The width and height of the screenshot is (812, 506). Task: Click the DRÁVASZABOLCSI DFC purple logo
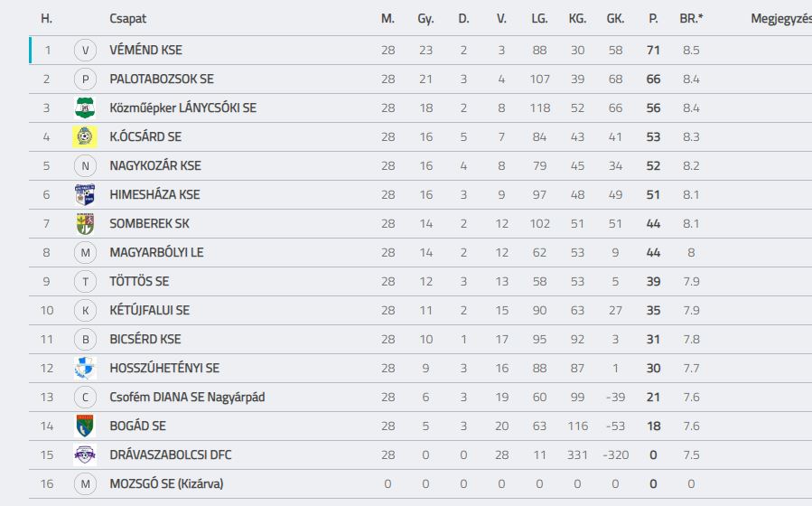[x=85, y=454]
